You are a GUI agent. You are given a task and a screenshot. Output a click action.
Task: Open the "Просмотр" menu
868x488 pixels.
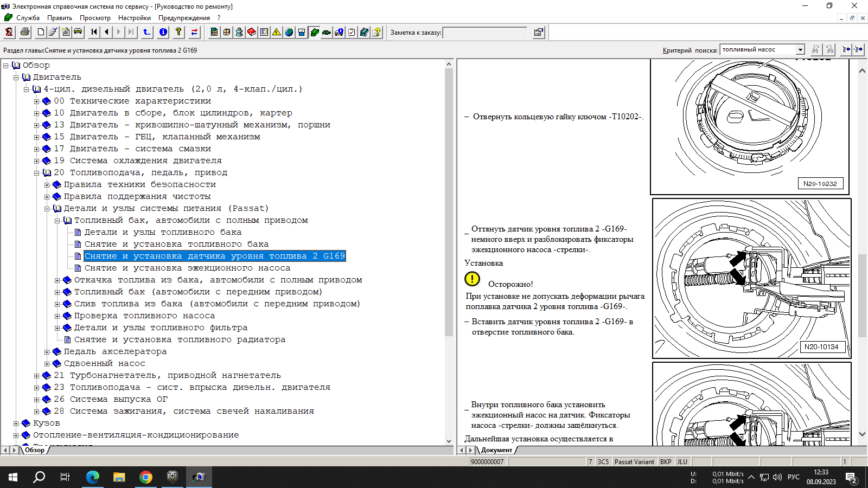(x=95, y=18)
